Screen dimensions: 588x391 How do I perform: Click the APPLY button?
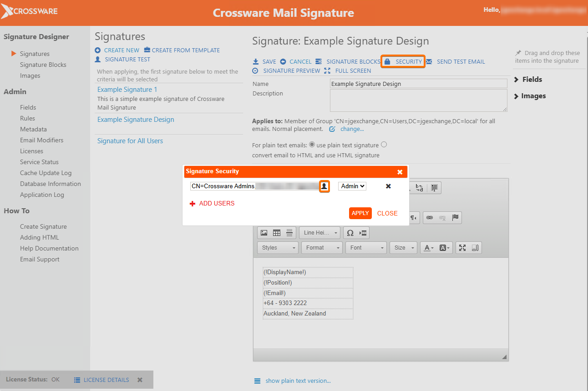(x=360, y=213)
